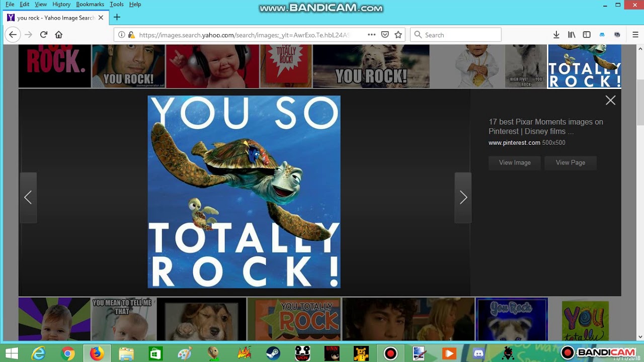
Task: Open Paint from the taskbar palette icon
Action: coord(185,353)
